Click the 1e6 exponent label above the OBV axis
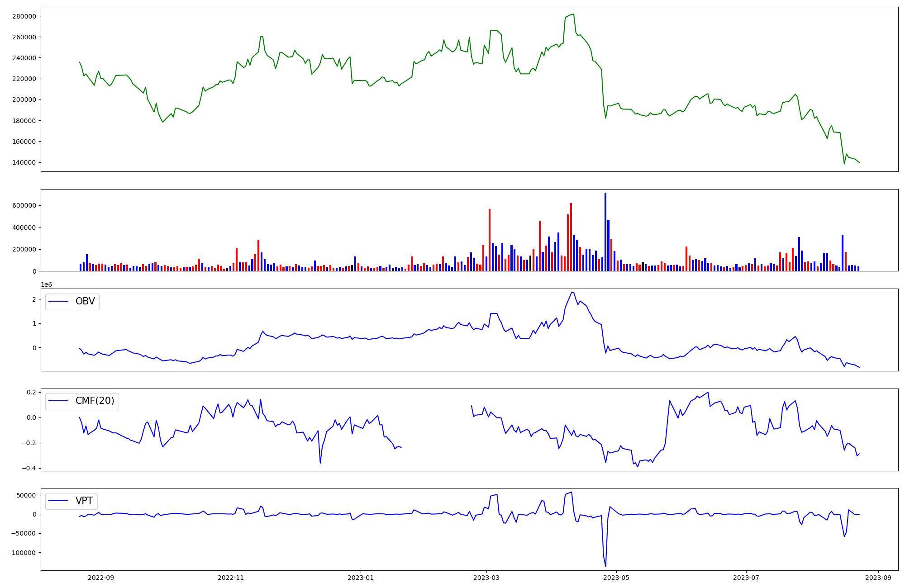The image size is (905, 588). tap(46, 285)
